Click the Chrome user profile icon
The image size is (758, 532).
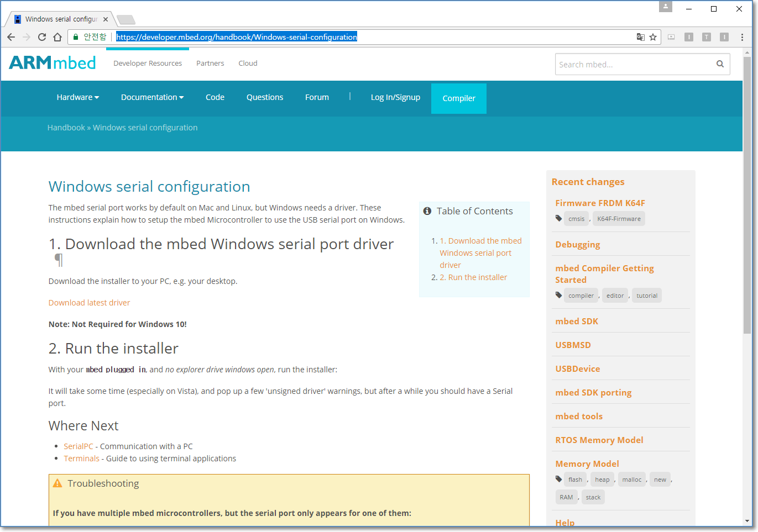point(666,7)
